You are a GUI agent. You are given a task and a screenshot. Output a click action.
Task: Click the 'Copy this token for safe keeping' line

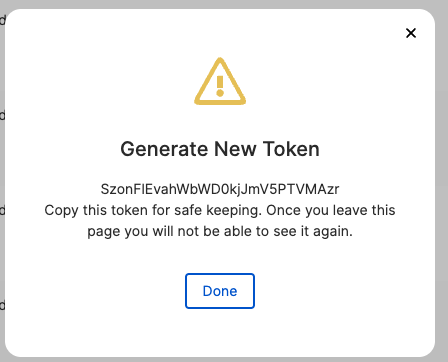tap(220, 210)
